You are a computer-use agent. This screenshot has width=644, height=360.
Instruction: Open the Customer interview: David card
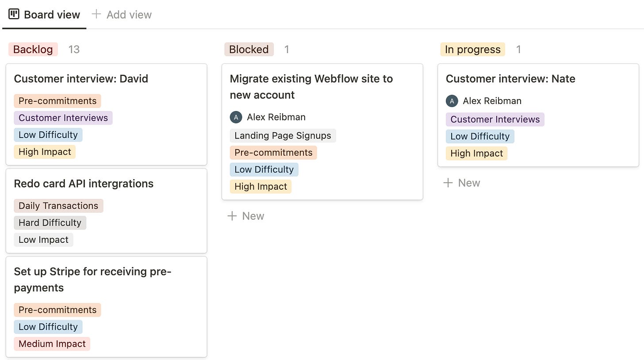click(81, 79)
